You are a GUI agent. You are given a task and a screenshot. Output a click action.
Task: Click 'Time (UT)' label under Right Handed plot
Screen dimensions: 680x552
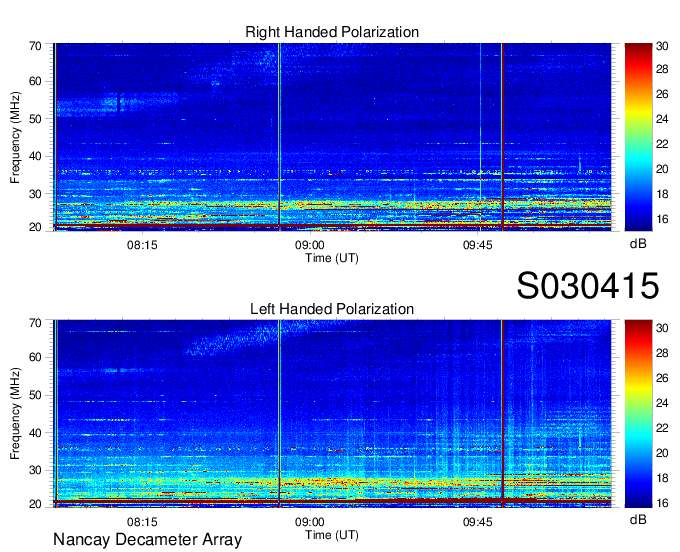(x=332, y=258)
